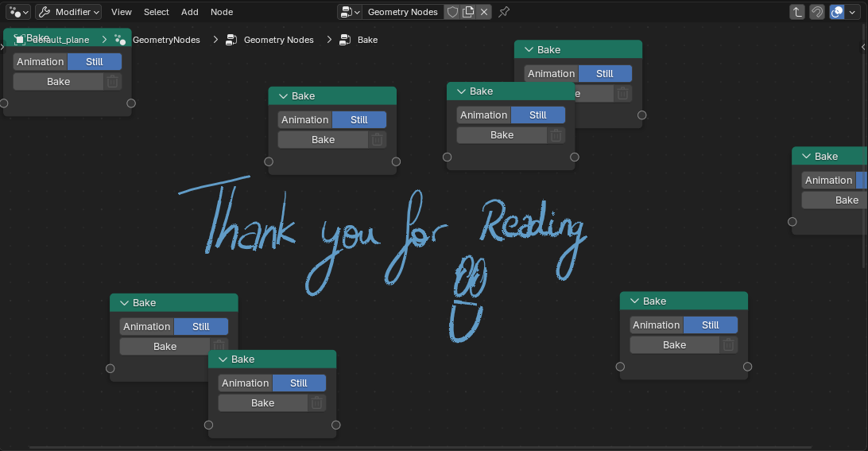This screenshot has width=868, height=451.
Task: Select Animation on the Bake node above 'Thank' handwriting
Action: [305, 119]
